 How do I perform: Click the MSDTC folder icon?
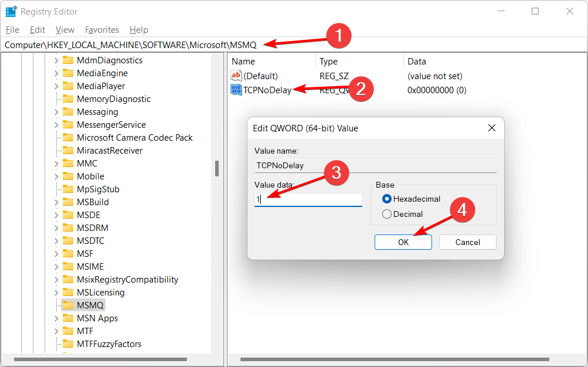tap(67, 240)
